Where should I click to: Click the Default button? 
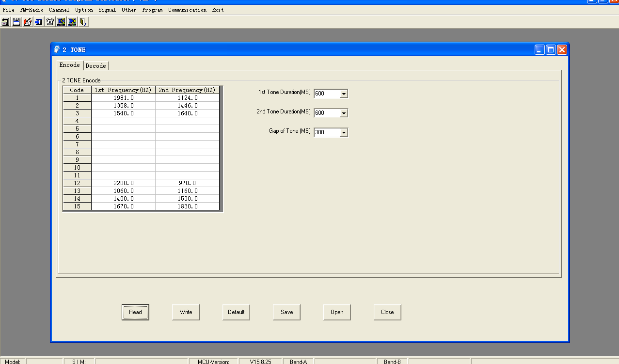(236, 312)
